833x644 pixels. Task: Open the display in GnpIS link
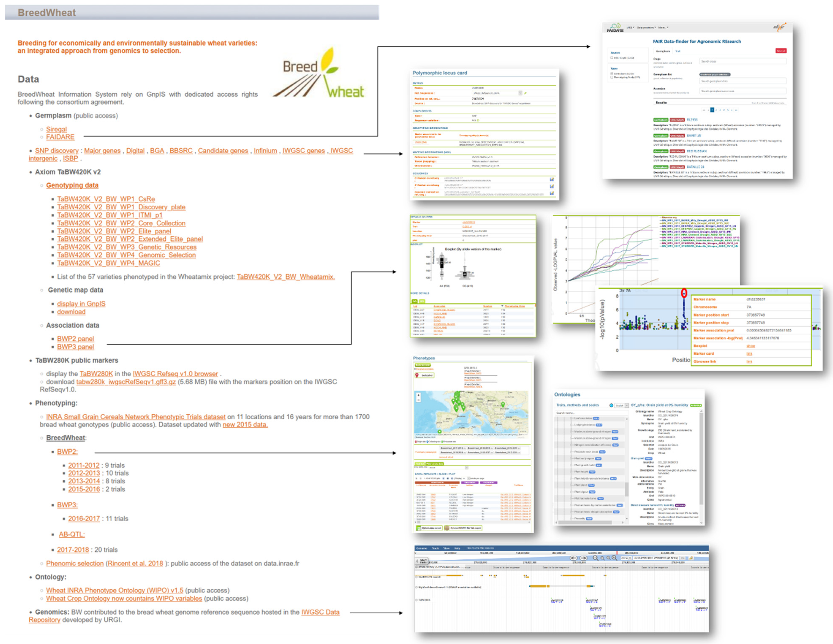[81, 304]
